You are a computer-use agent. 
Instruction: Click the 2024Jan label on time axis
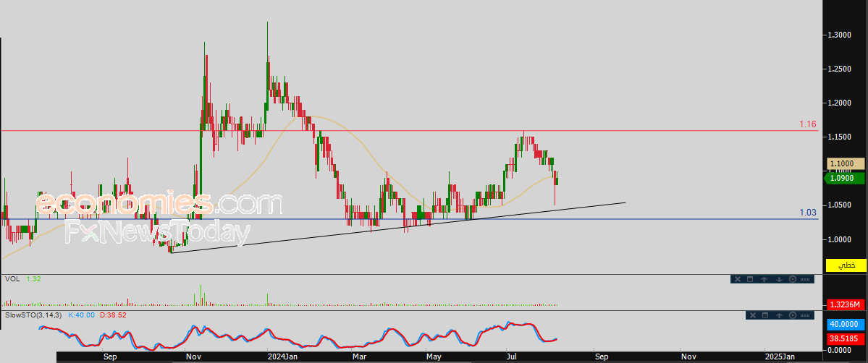(x=283, y=357)
